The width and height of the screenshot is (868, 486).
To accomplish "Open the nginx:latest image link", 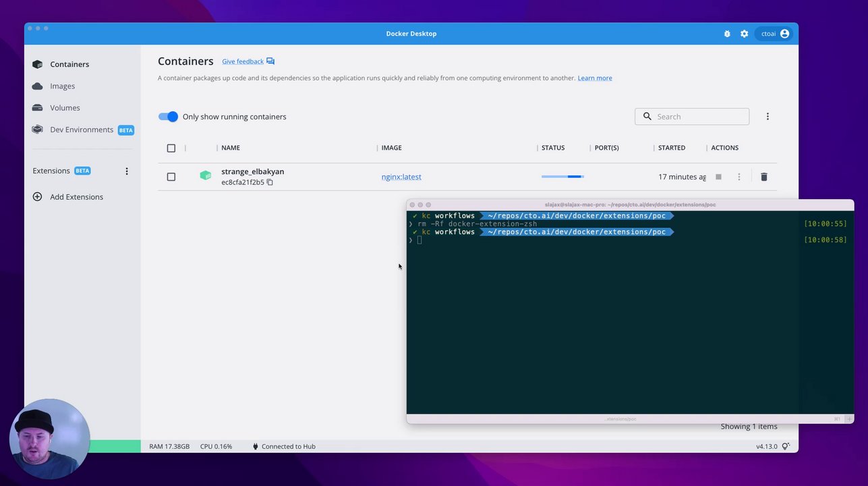I will pos(401,177).
